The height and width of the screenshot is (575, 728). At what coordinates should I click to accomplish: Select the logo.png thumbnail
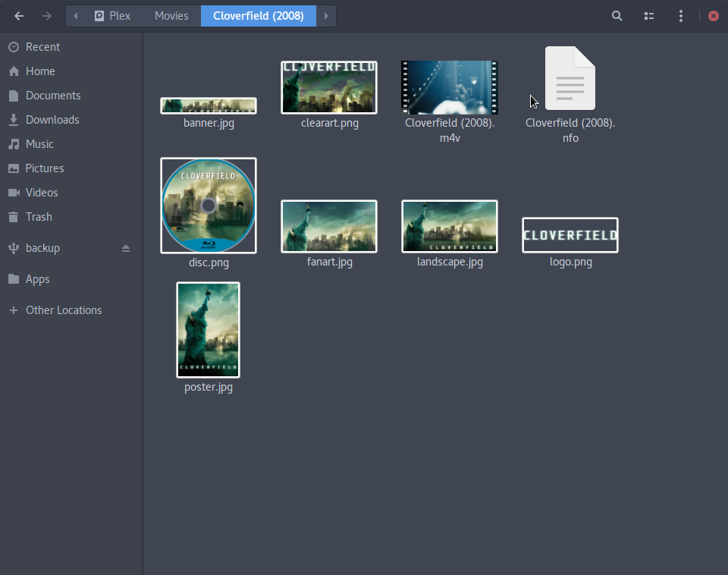[570, 235]
